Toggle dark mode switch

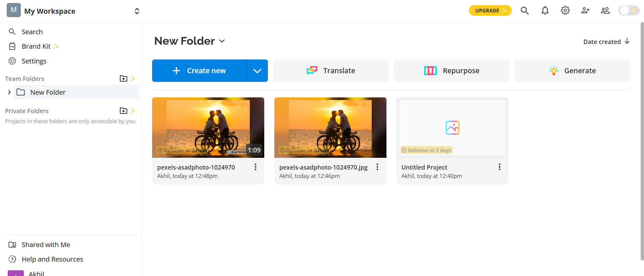(629, 10)
